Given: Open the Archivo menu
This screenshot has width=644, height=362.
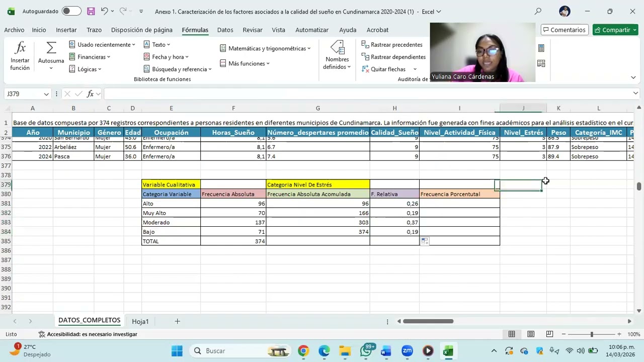Looking at the screenshot, I should (x=14, y=30).
